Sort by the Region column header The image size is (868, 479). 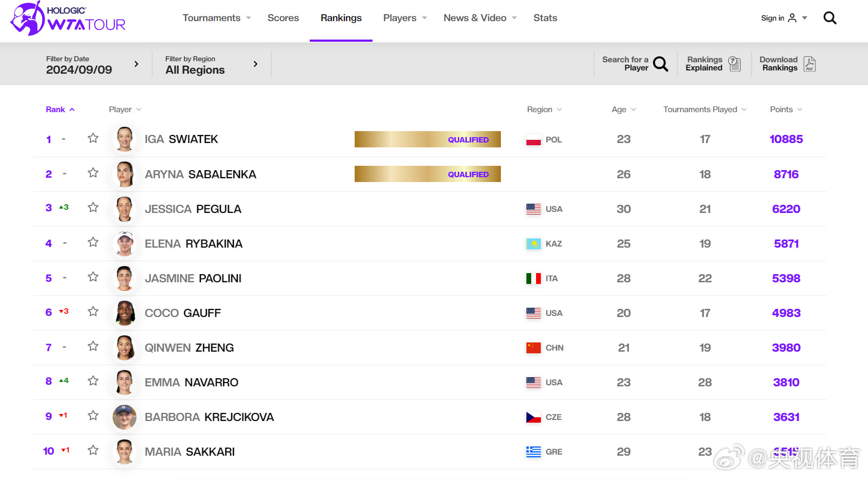click(x=545, y=109)
